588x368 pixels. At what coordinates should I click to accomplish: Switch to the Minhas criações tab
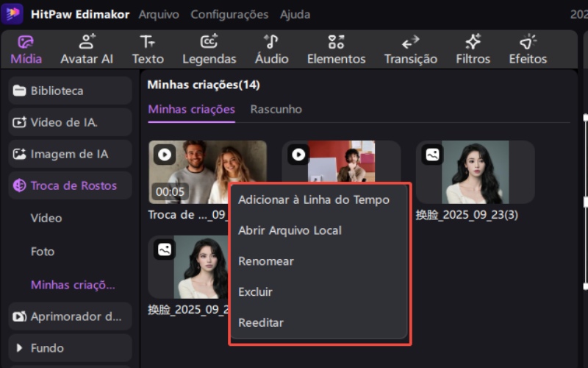tap(191, 109)
